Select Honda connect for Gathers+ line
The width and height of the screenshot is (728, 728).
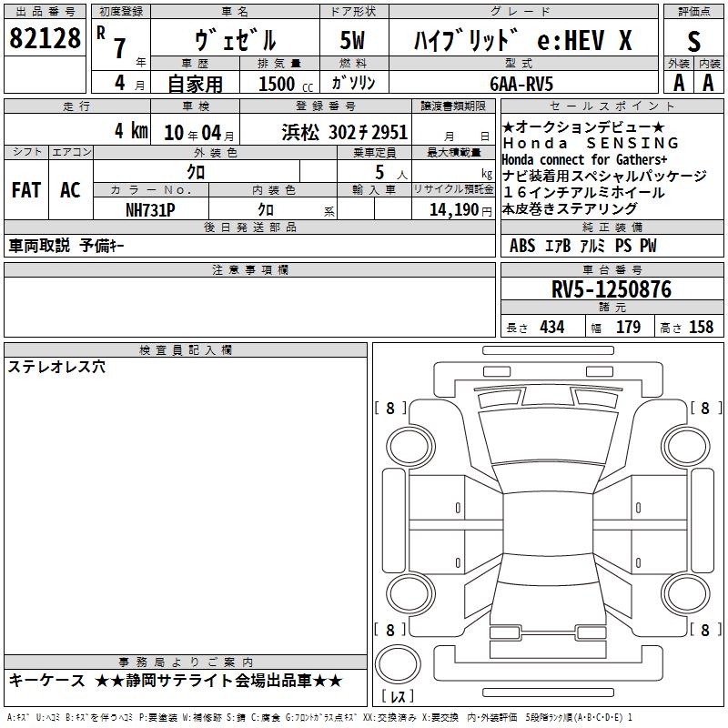(584, 160)
